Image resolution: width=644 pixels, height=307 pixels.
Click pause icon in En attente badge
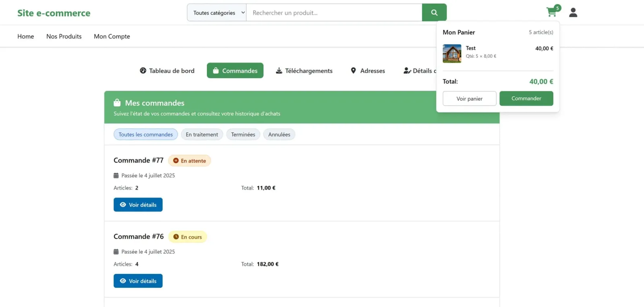(176, 161)
